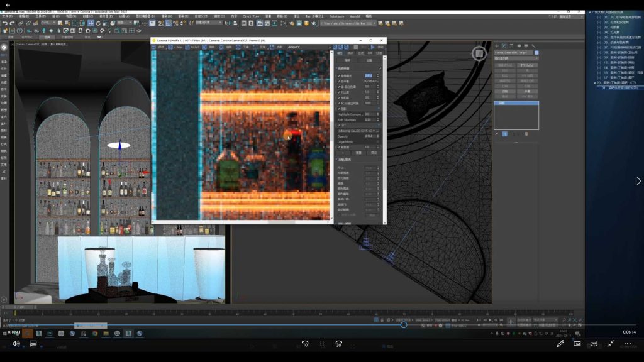Toggle the tone mapping section header checkbox

coord(380,69)
